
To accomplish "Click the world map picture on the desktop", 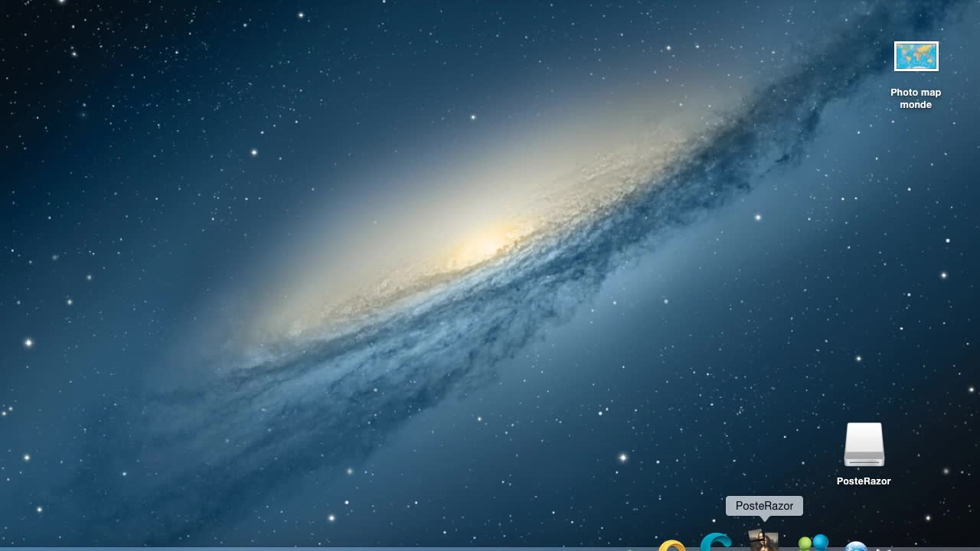I will click(916, 57).
